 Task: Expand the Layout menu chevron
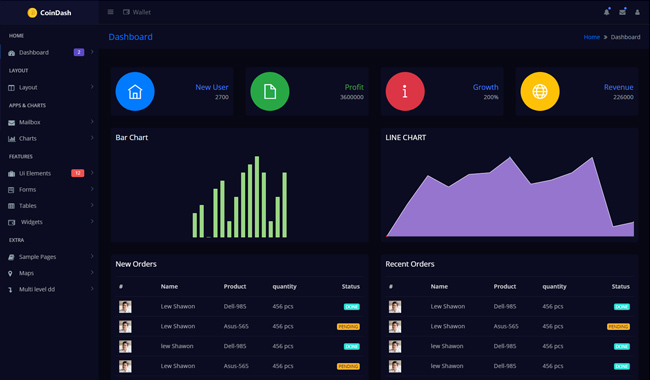pyautogui.click(x=92, y=87)
